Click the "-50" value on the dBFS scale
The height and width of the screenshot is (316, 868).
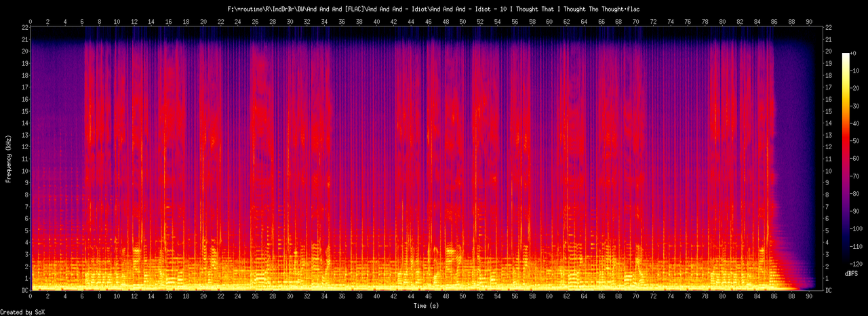point(855,141)
